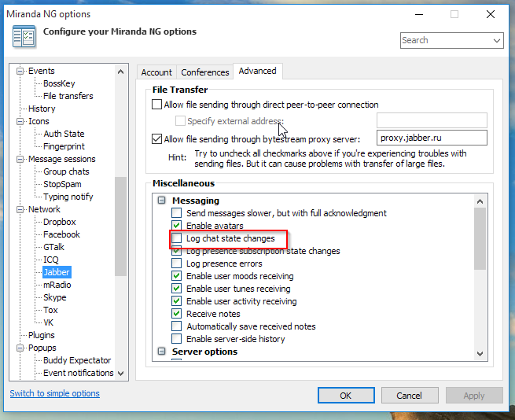Click the Miranda NG options header icon
515x420 pixels.
tap(24, 36)
